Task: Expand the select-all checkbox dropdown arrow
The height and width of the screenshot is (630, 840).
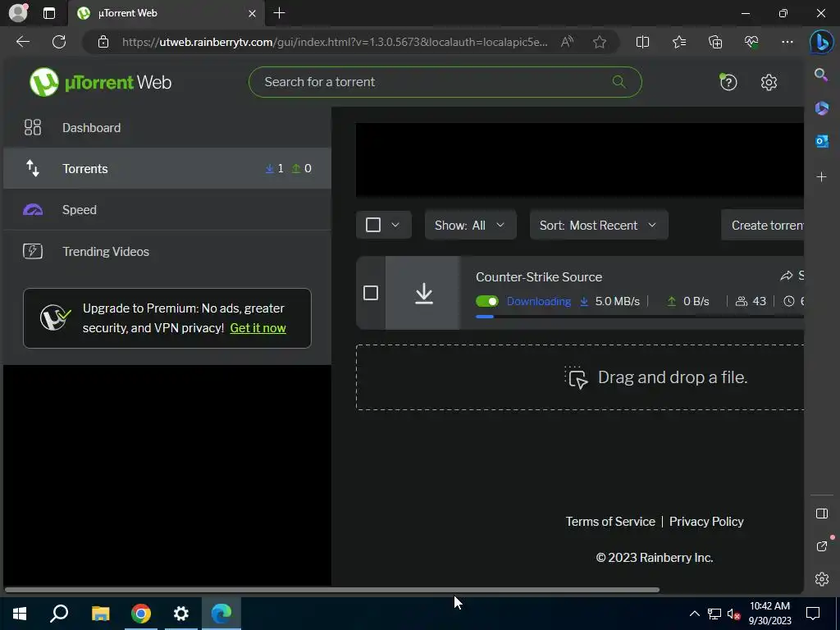Action: coord(395,225)
